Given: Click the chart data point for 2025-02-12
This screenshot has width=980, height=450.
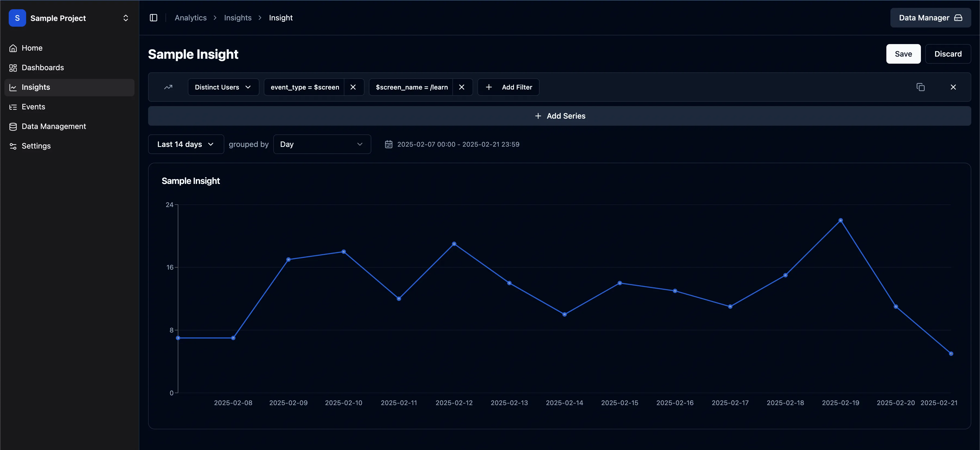Looking at the screenshot, I should [454, 244].
